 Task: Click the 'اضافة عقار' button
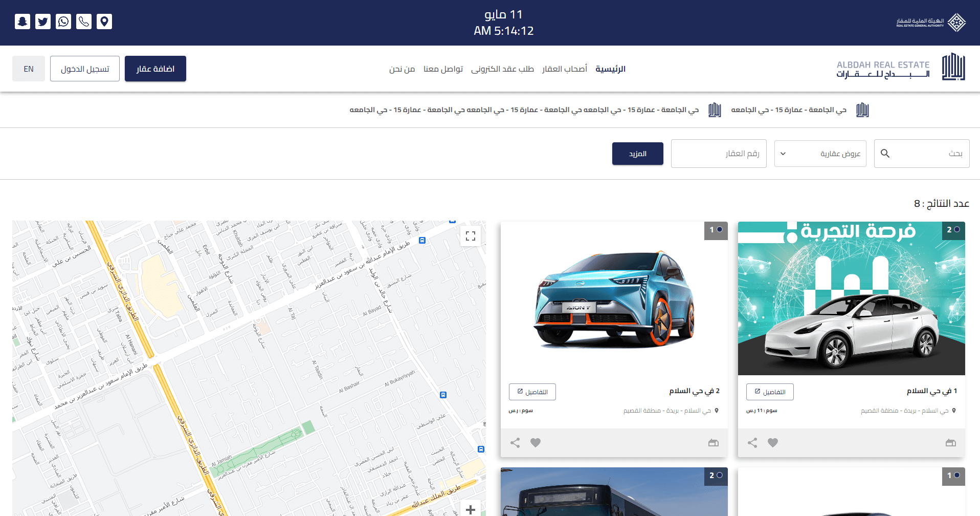(x=155, y=69)
